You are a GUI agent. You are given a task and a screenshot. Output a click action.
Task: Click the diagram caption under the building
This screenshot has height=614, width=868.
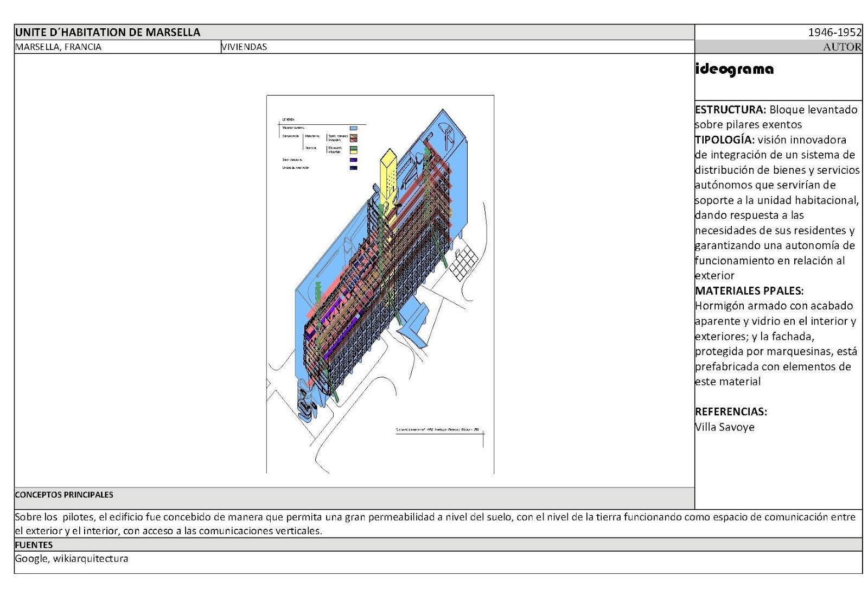pyautogui.click(x=437, y=430)
